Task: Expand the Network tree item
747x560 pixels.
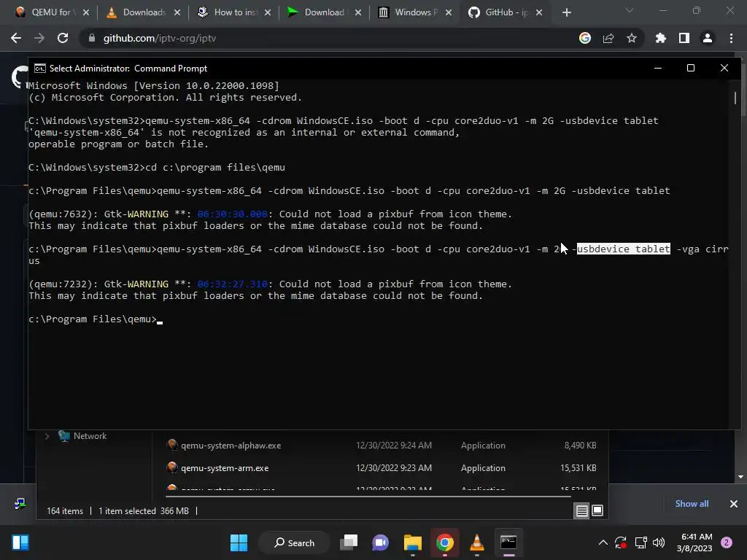Action: [47, 436]
